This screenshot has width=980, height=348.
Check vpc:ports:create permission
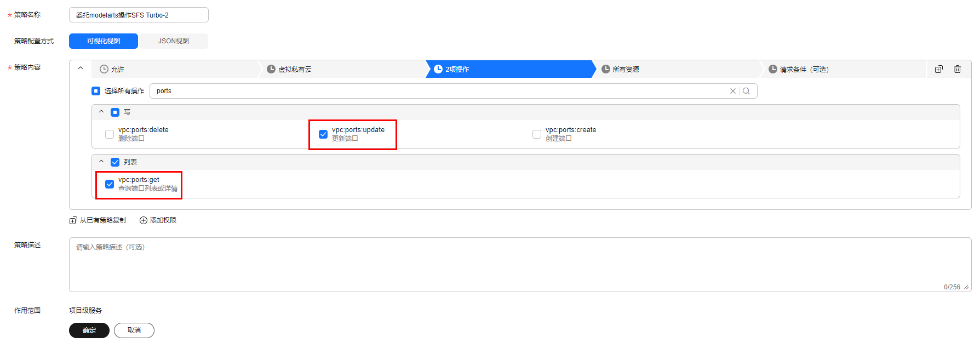[x=537, y=134]
